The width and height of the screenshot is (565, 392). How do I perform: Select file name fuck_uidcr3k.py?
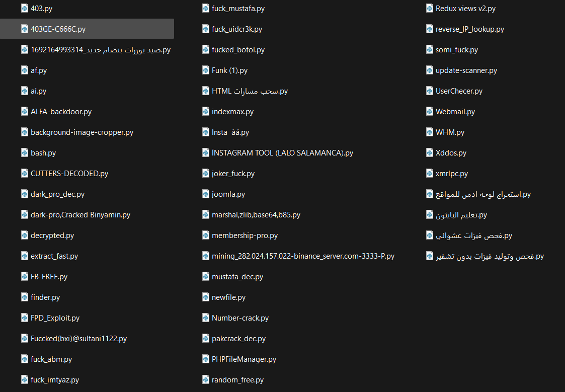point(237,29)
